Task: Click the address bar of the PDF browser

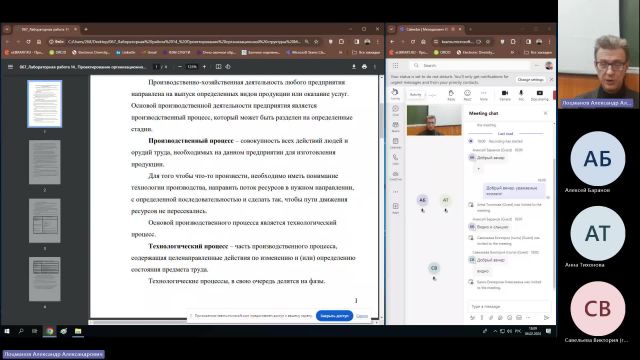Action: [184, 42]
